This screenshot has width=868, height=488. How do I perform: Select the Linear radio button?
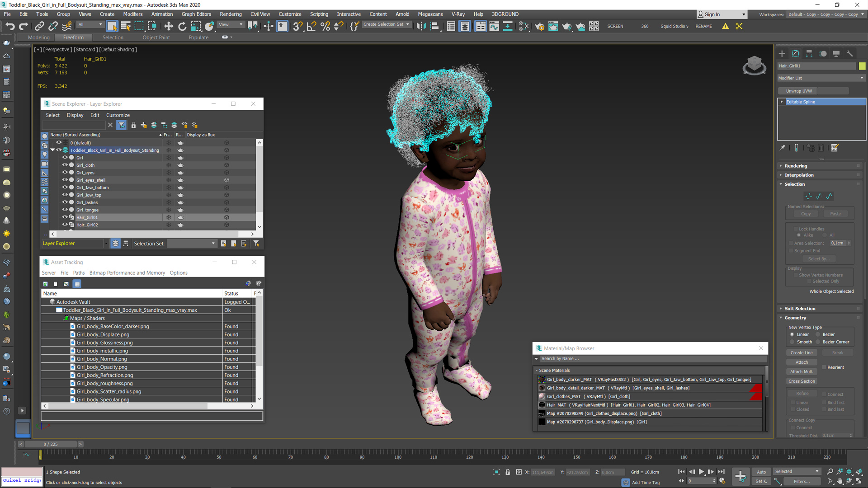(x=792, y=334)
